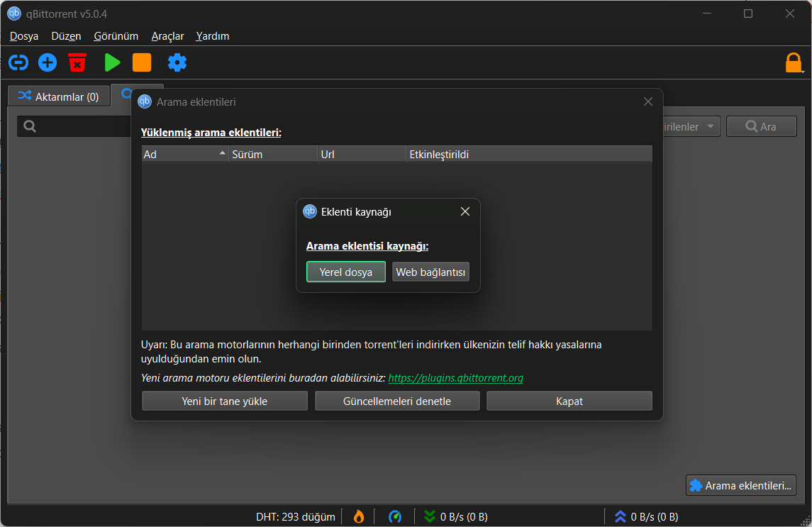This screenshot has height=527, width=812.
Task: Open the Dosya menu
Action: click(x=24, y=36)
